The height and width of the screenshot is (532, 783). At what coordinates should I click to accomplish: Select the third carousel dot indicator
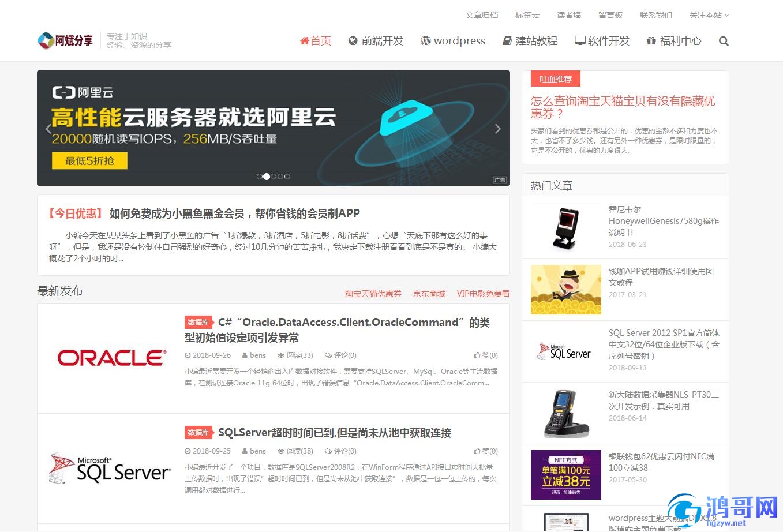pyautogui.click(x=274, y=177)
